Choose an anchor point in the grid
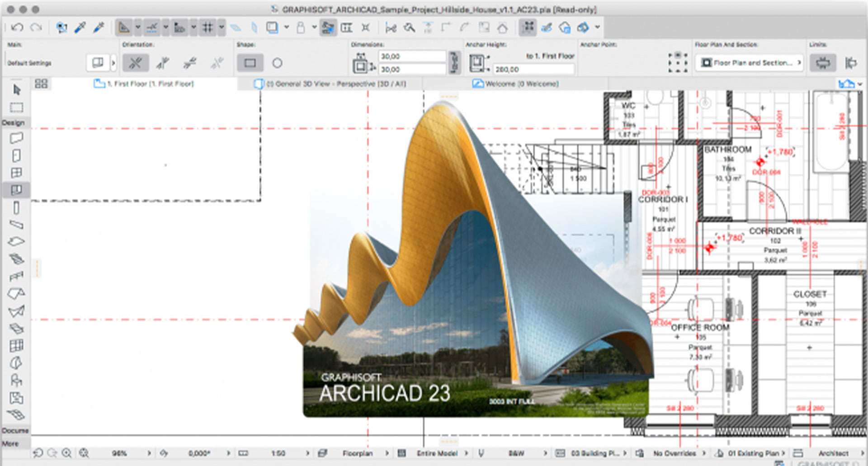The image size is (868, 466). [x=678, y=62]
